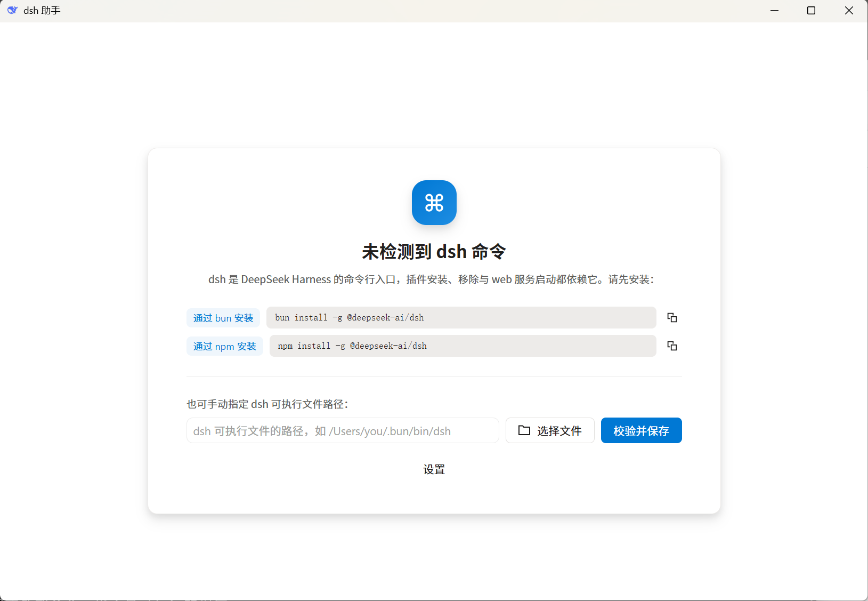Click the npm install -g @deepseek-ai/dsh command box
868x601 pixels.
tap(463, 346)
